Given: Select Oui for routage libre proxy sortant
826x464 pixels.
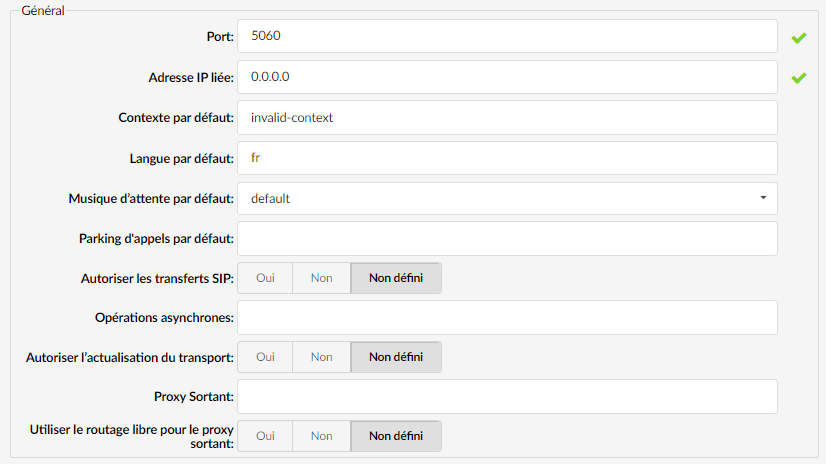Looking at the screenshot, I should coord(265,436).
